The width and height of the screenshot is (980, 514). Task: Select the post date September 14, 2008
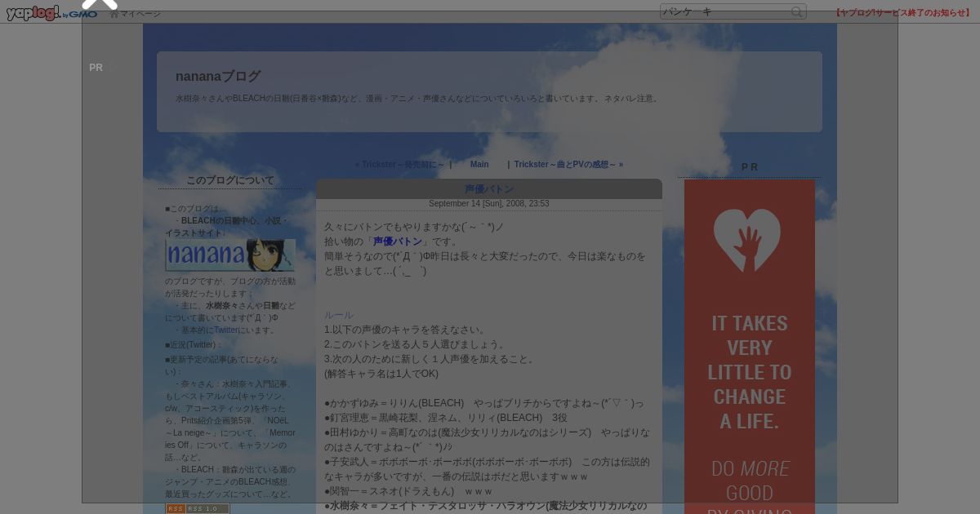pyautogui.click(x=489, y=204)
